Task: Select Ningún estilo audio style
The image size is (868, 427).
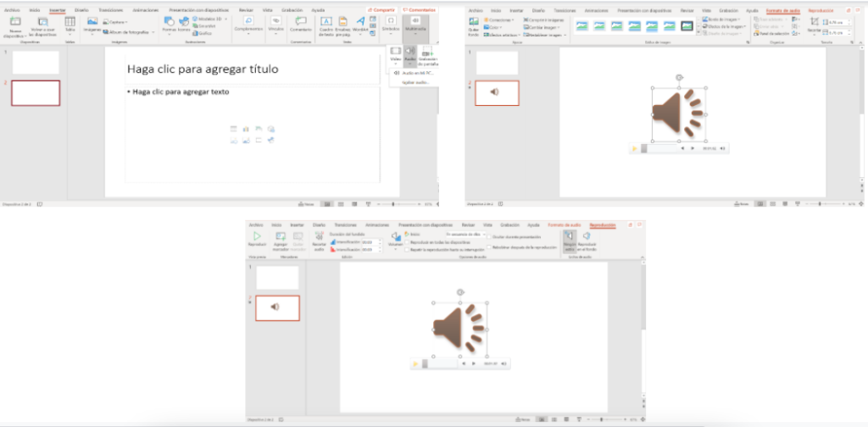Action: [x=569, y=240]
